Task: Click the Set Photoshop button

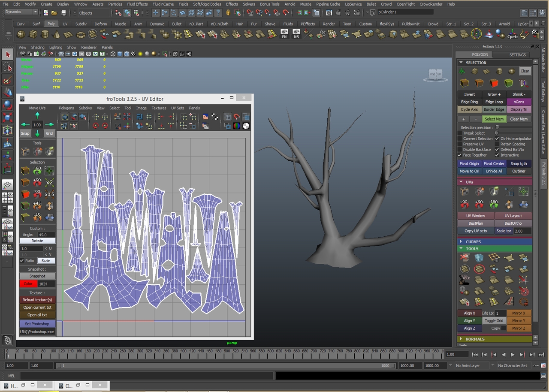Action: [x=37, y=324]
